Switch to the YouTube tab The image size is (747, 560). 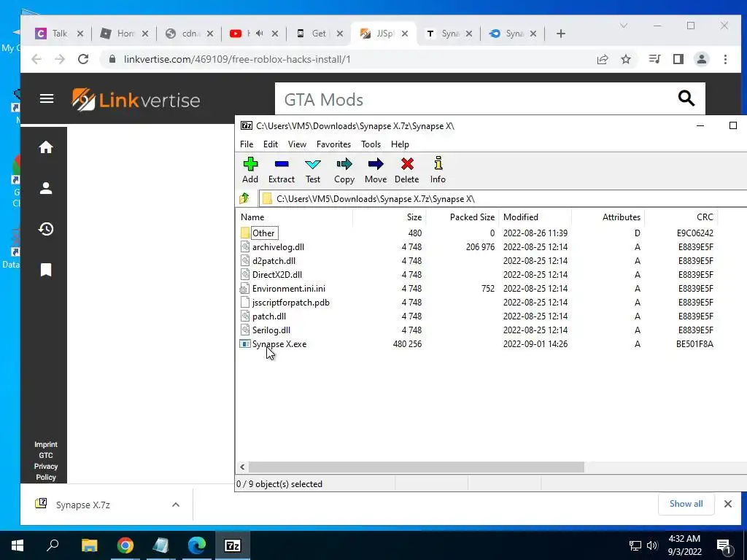[x=248, y=34]
